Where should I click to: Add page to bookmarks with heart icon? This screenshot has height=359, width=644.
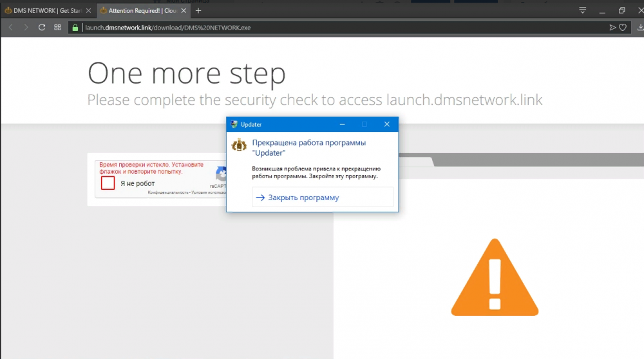tap(623, 27)
